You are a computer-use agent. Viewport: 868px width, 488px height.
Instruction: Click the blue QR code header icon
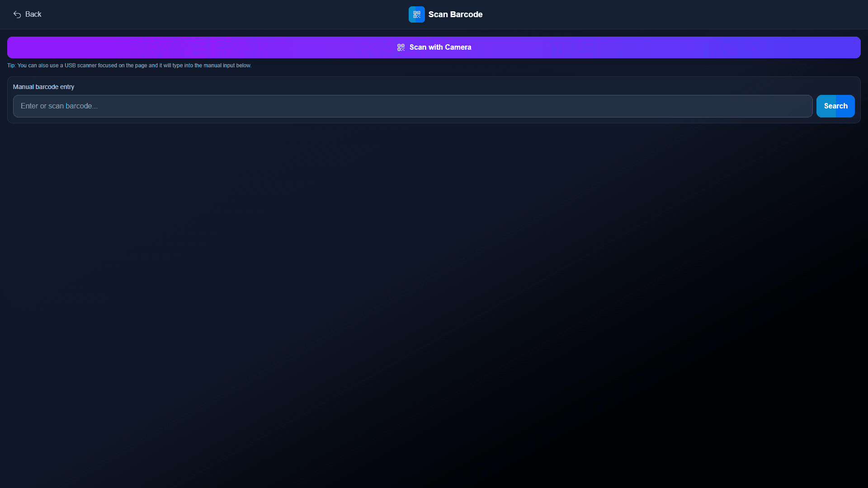416,14
